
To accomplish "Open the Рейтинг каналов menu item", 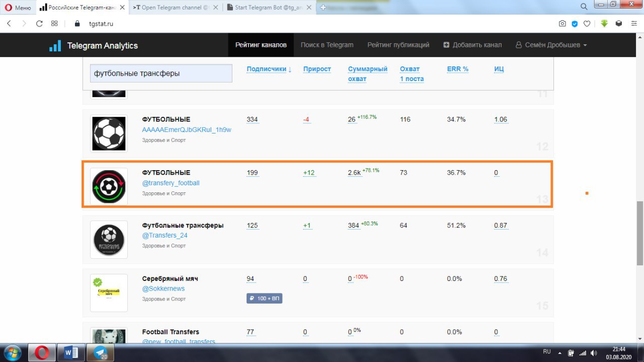I will [261, 45].
